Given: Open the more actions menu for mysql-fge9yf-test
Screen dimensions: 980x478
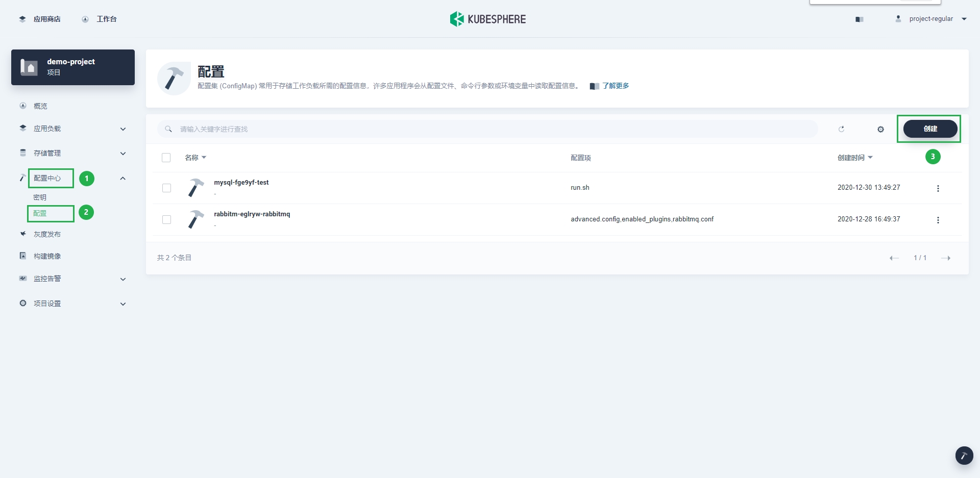Looking at the screenshot, I should [x=938, y=188].
